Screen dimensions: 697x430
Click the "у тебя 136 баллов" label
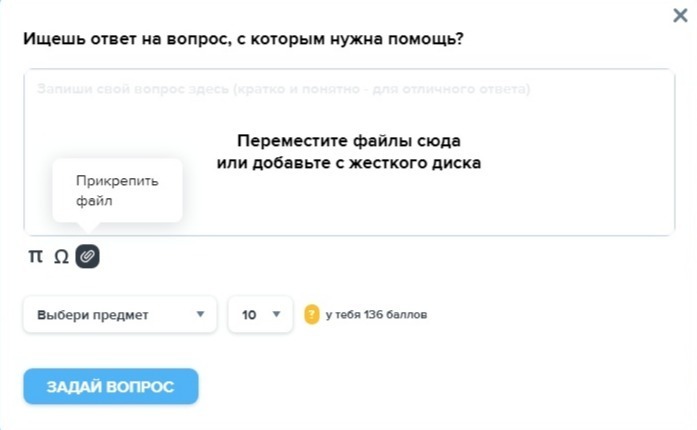point(377,314)
